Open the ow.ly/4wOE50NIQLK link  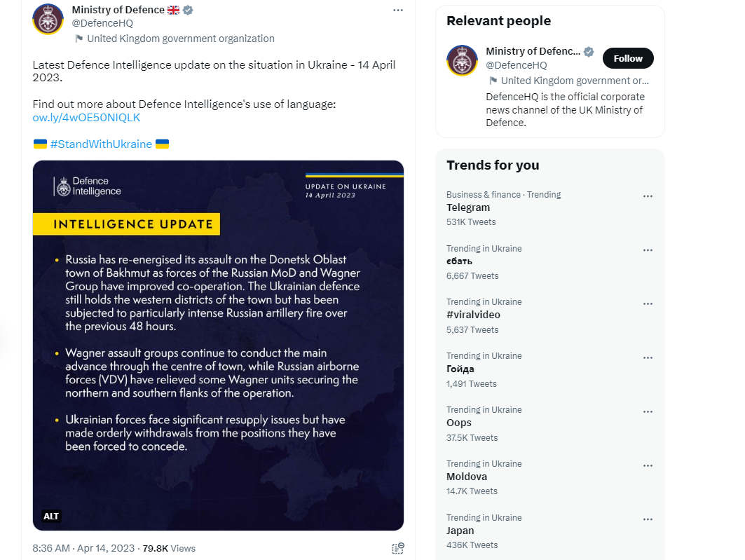tap(86, 117)
